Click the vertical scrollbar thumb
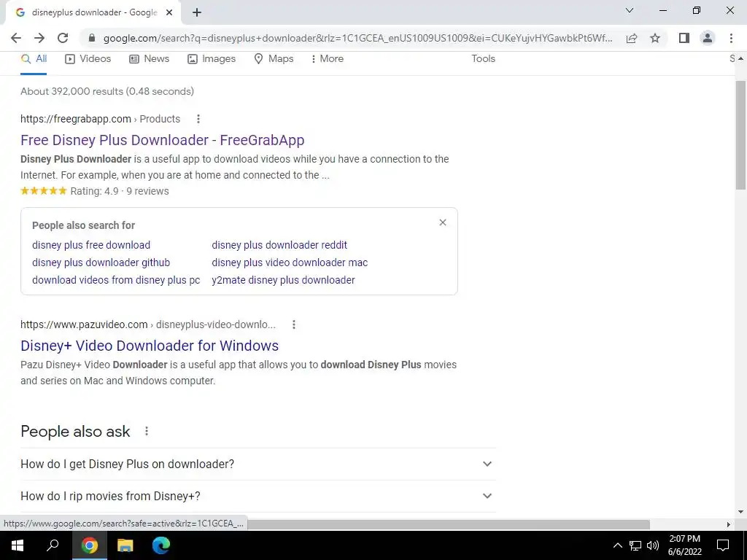Viewport: 747px width, 560px height. (740, 135)
